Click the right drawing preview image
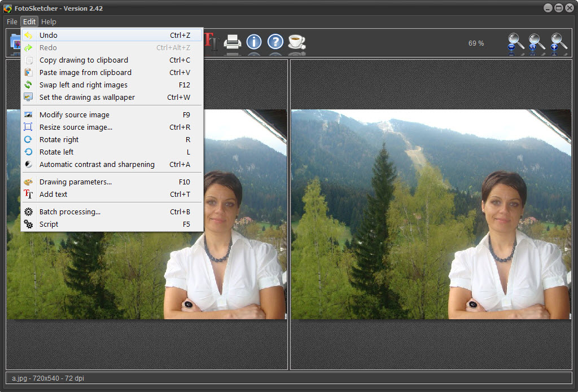578x392 pixels. point(431,214)
